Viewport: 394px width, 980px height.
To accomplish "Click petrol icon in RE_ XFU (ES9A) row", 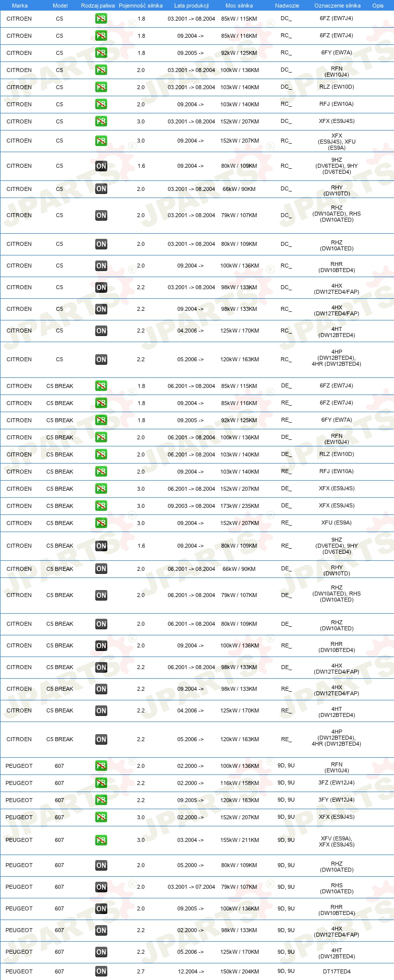I will click(101, 523).
